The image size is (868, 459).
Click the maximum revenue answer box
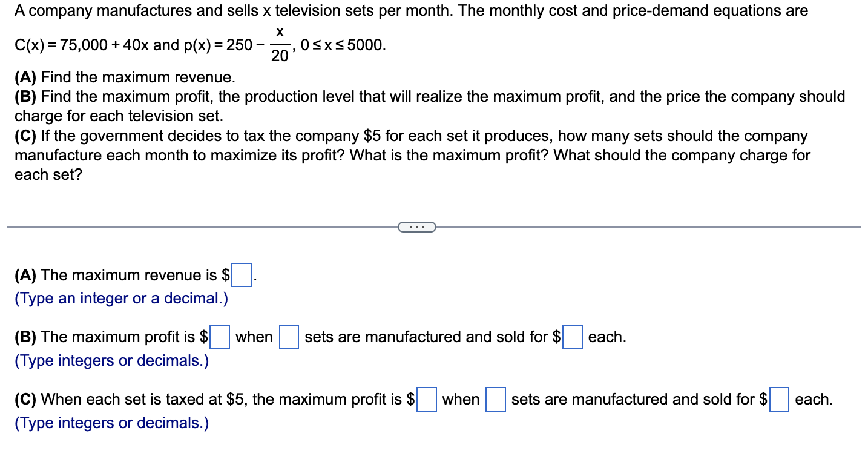tap(241, 276)
